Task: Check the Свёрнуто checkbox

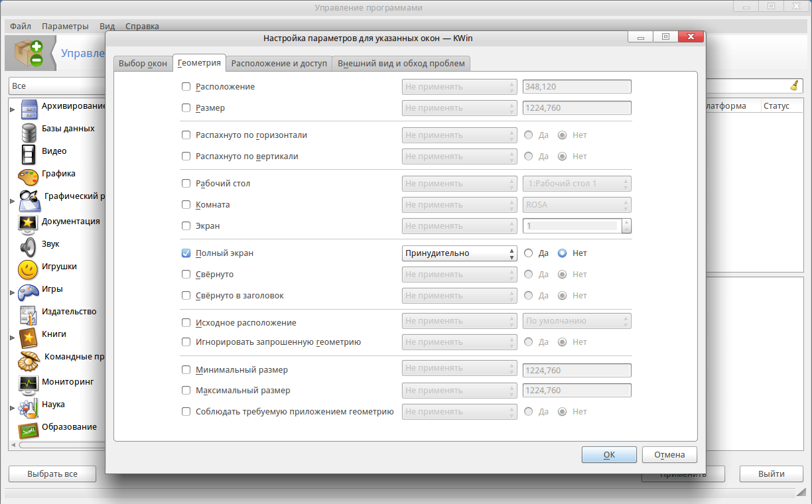Action: click(x=186, y=275)
